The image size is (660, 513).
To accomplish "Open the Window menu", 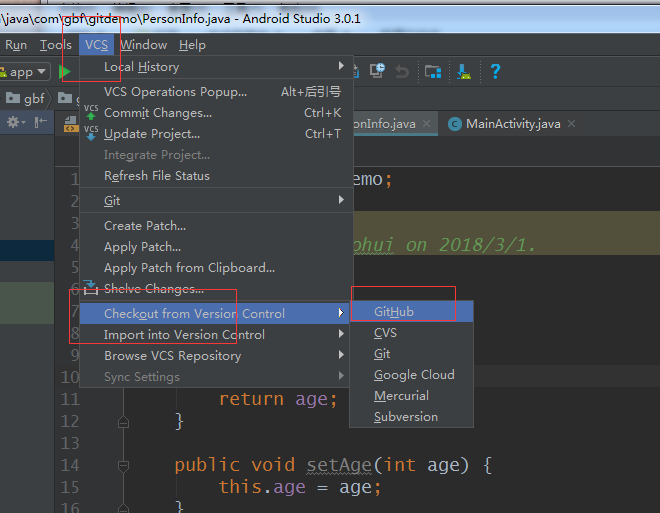I will (x=144, y=45).
